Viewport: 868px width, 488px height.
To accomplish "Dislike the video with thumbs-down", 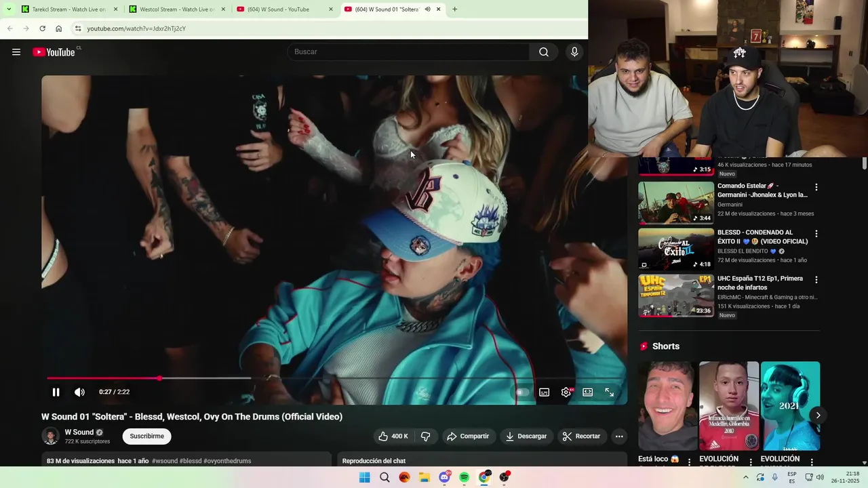I will (425, 436).
